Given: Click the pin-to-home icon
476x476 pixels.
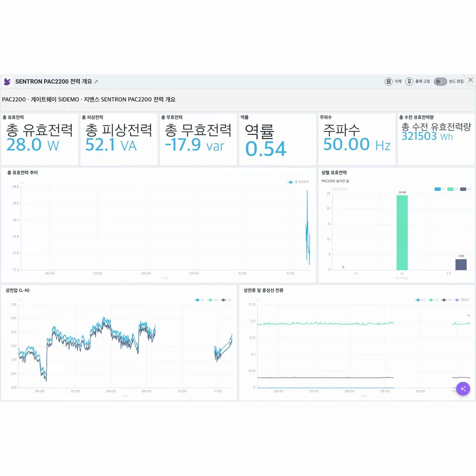Looking at the screenshot, I should (409, 82).
